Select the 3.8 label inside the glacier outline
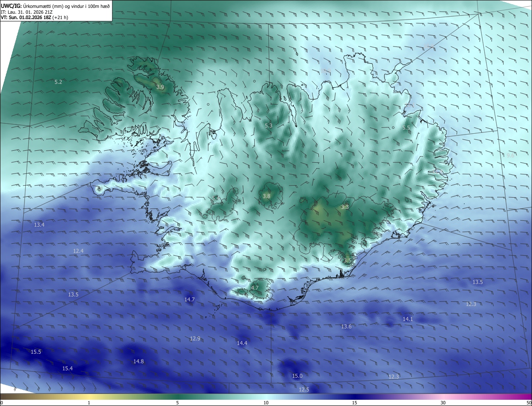 266,196
